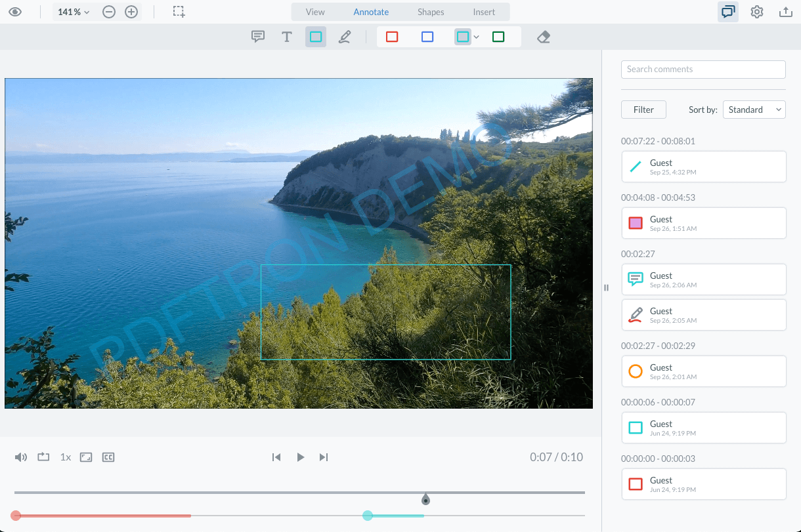Toggle the comments panel icon
This screenshot has height=532, width=801.
click(x=728, y=12)
